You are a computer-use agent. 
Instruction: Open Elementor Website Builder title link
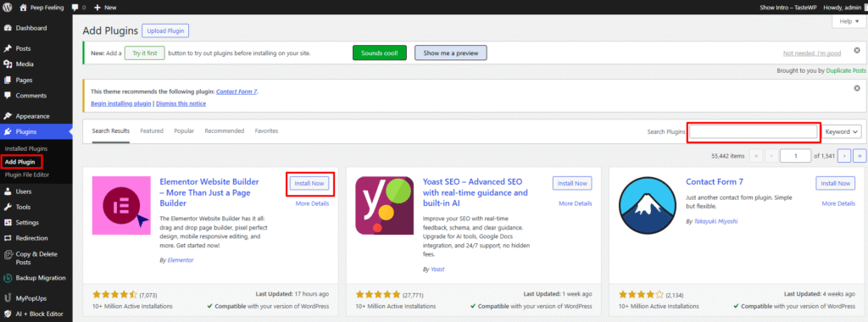(x=209, y=192)
